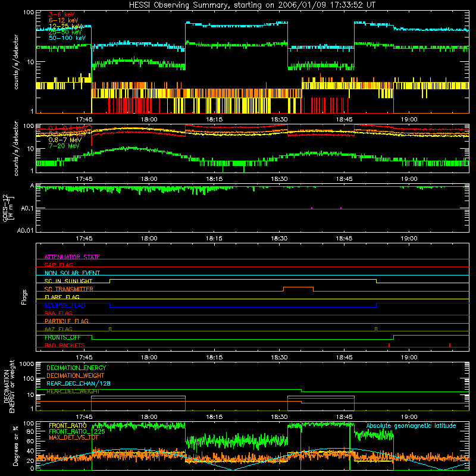Click the 0.1-0.3 MeV legend label
476x476 pixels.
point(67,128)
